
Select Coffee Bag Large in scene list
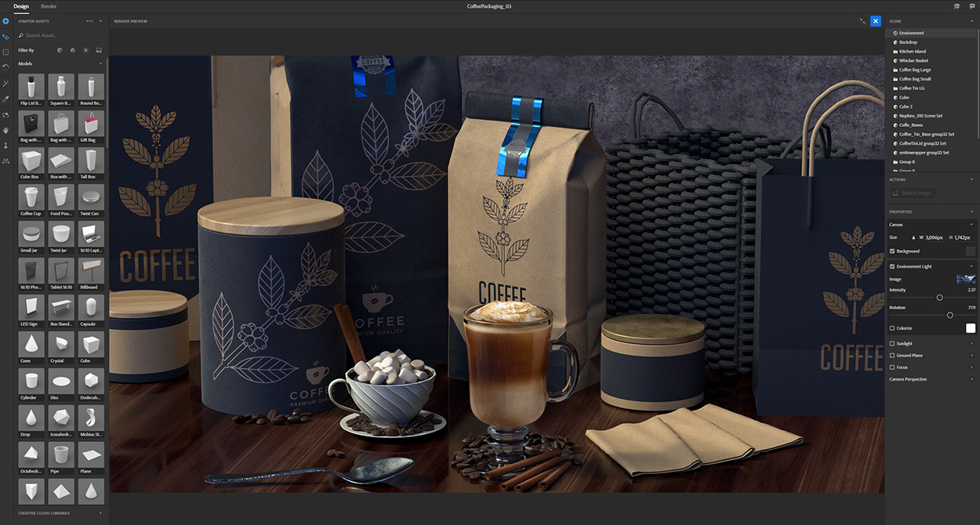(x=915, y=70)
